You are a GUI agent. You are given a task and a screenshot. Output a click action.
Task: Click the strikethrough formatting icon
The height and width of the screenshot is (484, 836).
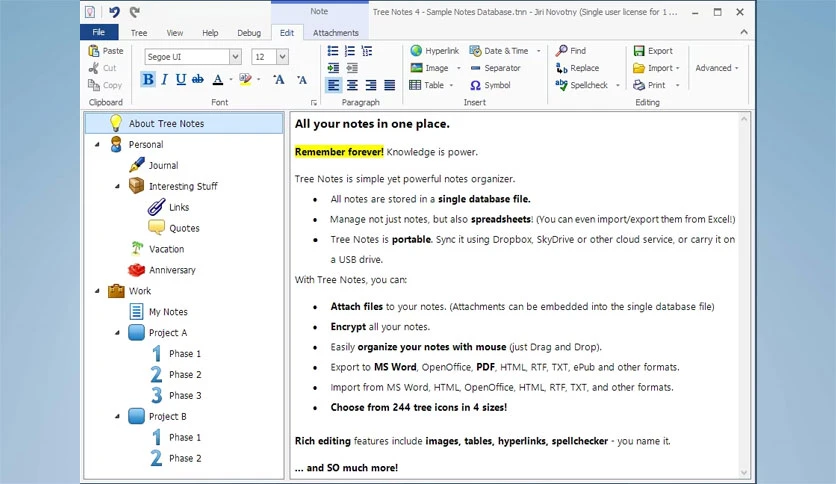[198, 79]
